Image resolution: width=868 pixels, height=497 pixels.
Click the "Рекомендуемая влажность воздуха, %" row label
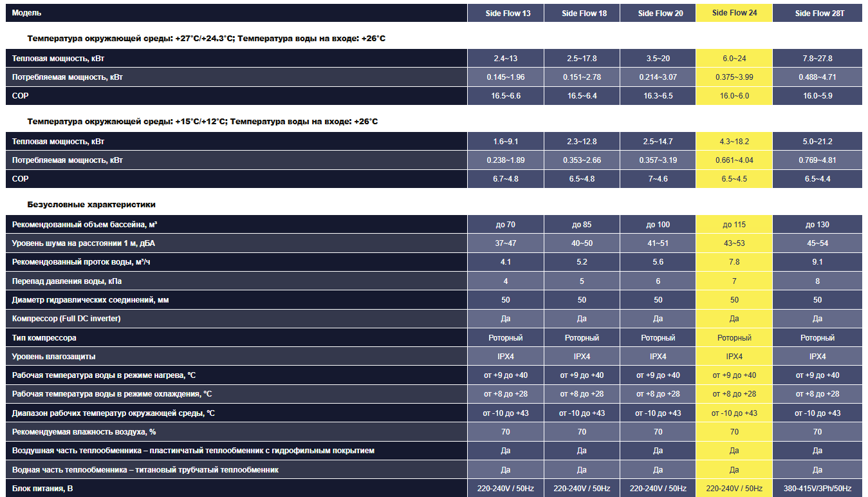coord(83,432)
